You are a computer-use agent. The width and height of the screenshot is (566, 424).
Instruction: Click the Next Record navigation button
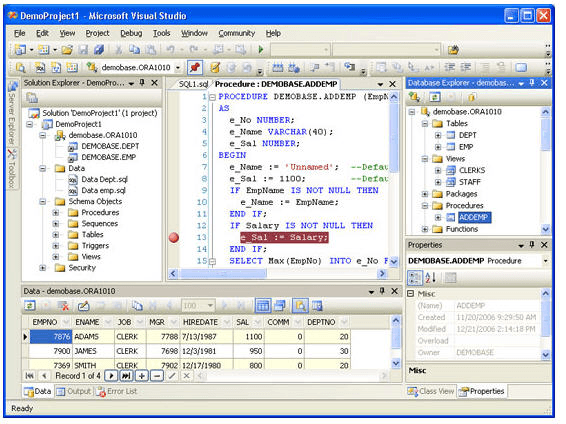[111, 376]
